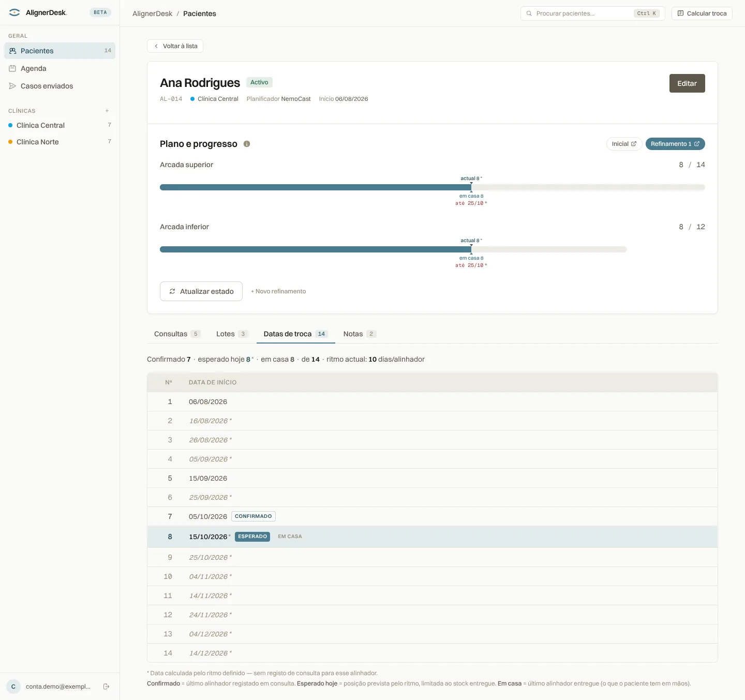Select row 12 dated 24/11/2026
This screenshot has height=700, width=745.
tap(433, 615)
